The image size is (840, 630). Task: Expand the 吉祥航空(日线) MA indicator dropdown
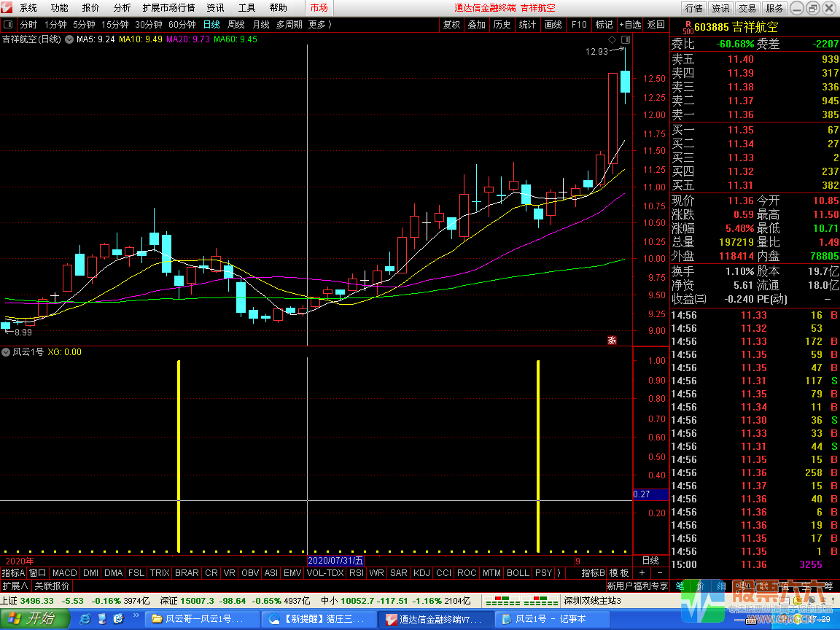tap(69, 39)
